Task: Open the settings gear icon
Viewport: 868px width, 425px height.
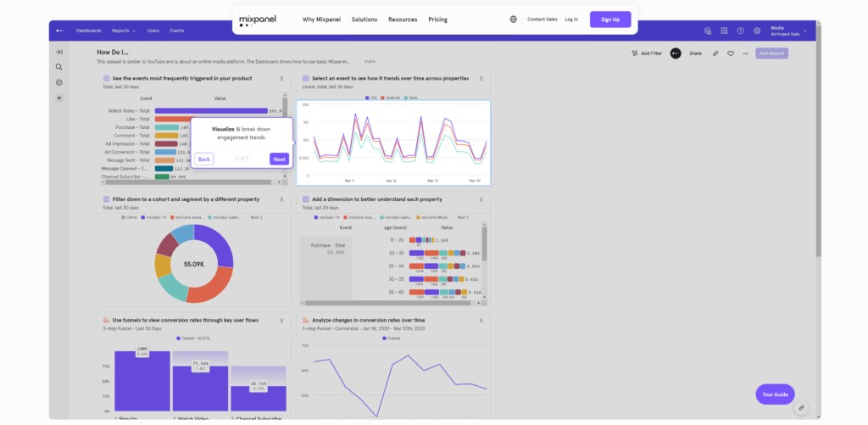Action: point(757,31)
